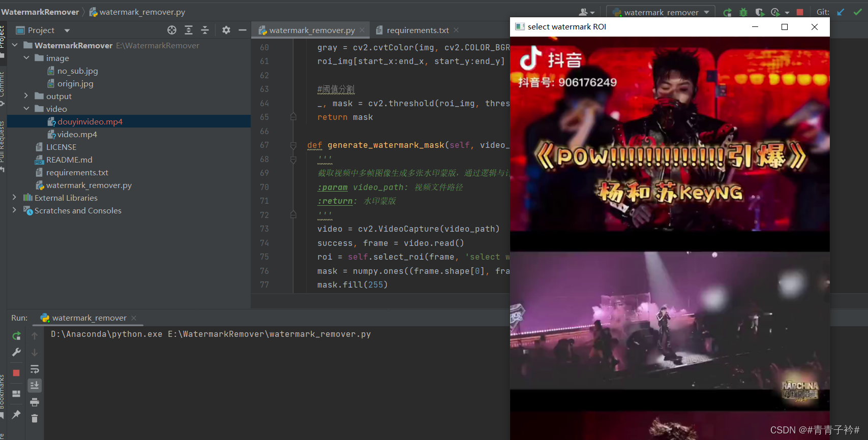Locate the opened file in Project tree
This screenshot has width=868, height=440.
(172, 30)
